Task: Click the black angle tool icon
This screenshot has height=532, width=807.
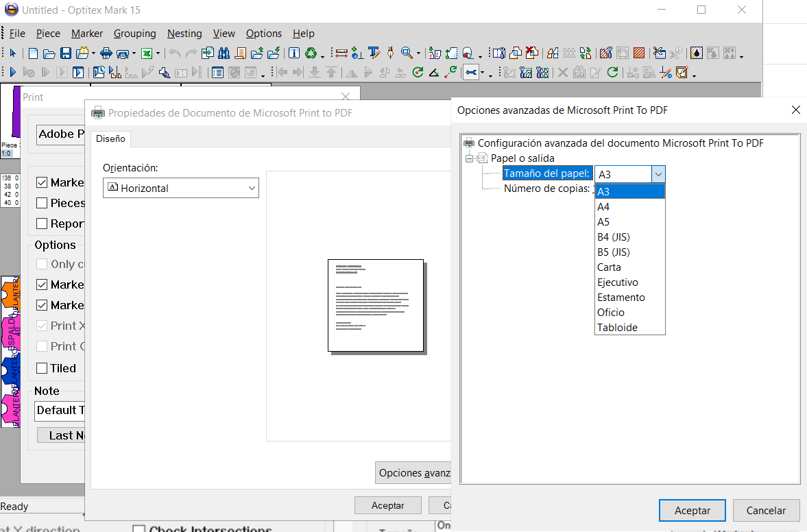Action: tap(434, 73)
